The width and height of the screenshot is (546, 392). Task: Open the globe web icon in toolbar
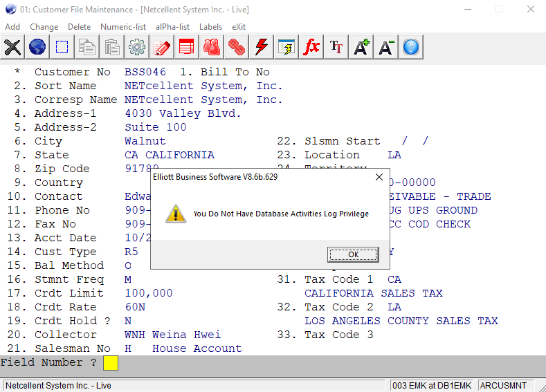pos(37,47)
